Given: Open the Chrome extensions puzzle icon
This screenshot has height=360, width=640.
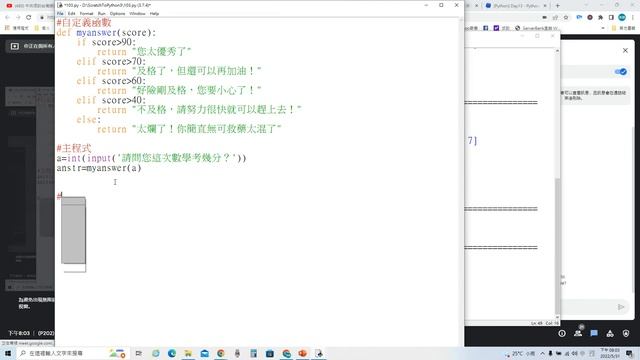Looking at the screenshot, I should pyautogui.click(x=600, y=18).
